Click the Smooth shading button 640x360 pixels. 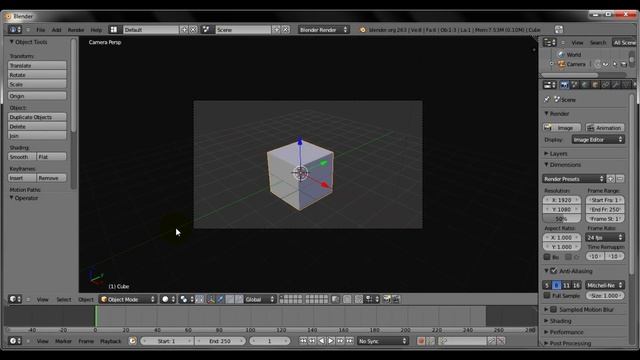[x=22, y=156]
